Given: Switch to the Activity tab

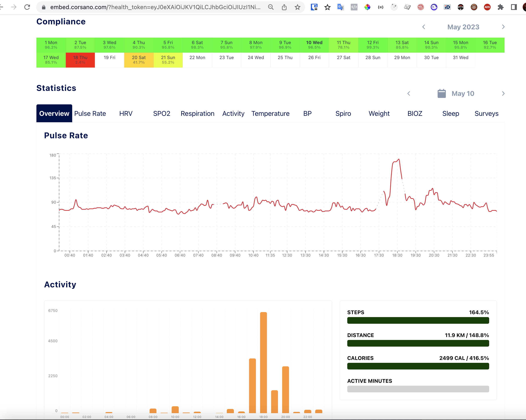Looking at the screenshot, I should [x=233, y=113].
